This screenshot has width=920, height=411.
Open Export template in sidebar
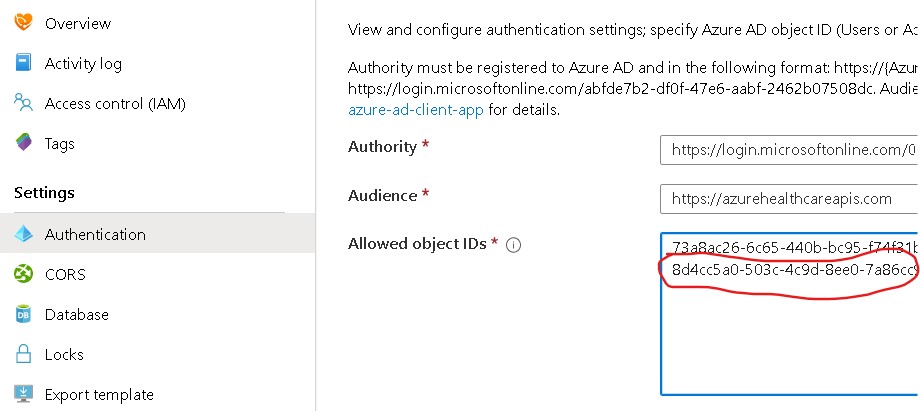click(x=99, y=395)
